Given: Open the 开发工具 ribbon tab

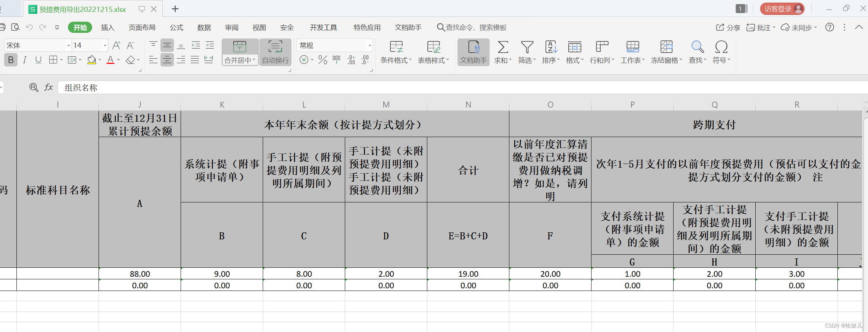Looking at the screenshot, I should tap(323, 27).
